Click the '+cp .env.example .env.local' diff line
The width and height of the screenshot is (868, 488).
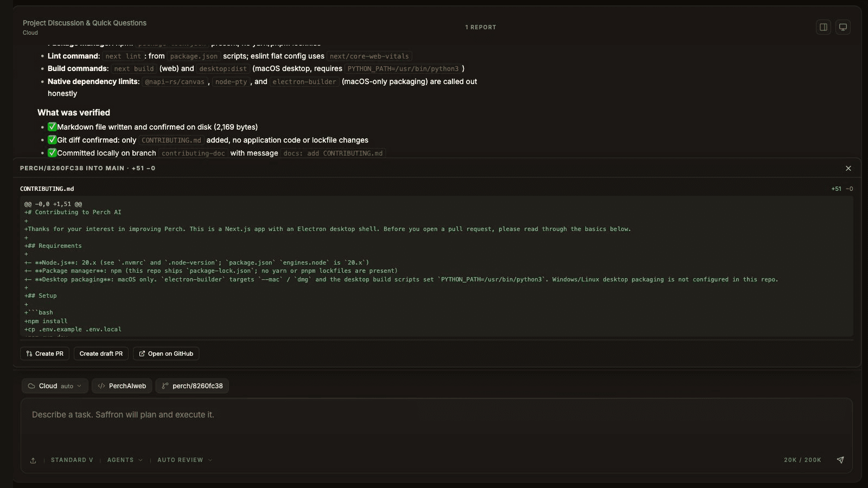coord(73,329)
